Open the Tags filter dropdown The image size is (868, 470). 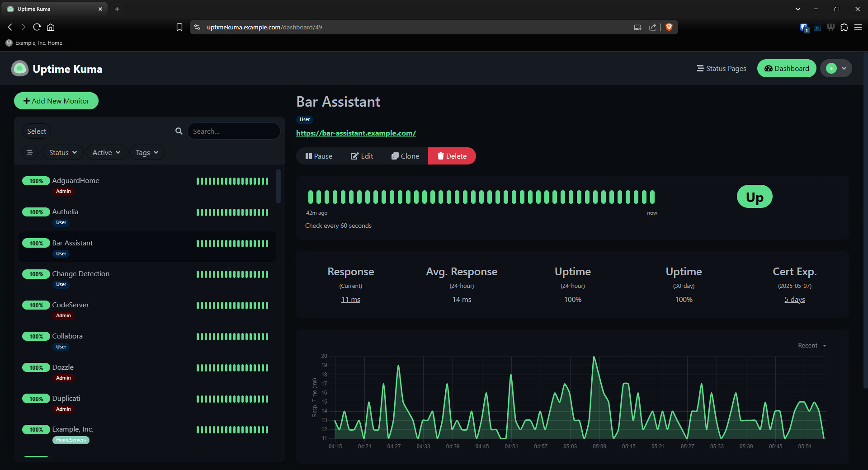[147, 152]
